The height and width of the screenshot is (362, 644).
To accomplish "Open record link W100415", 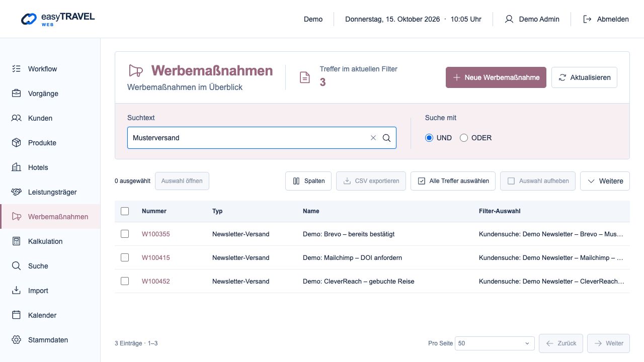I will pyautogui.click(x=156, y=257).
